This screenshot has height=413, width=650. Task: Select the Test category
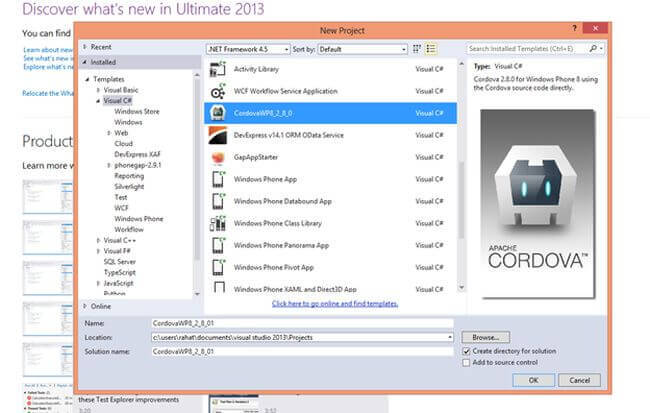(x=121, y=197)
